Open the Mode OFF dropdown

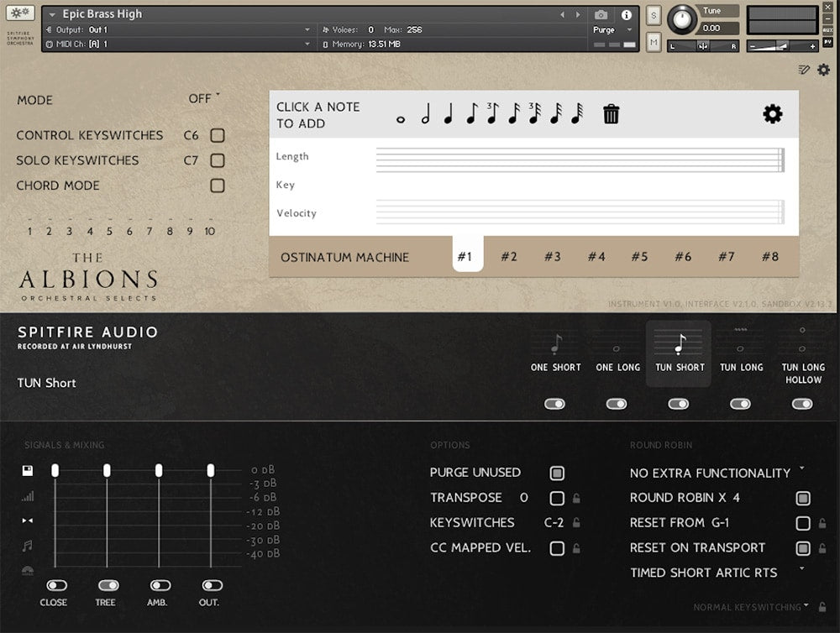[x=203, y=99]
